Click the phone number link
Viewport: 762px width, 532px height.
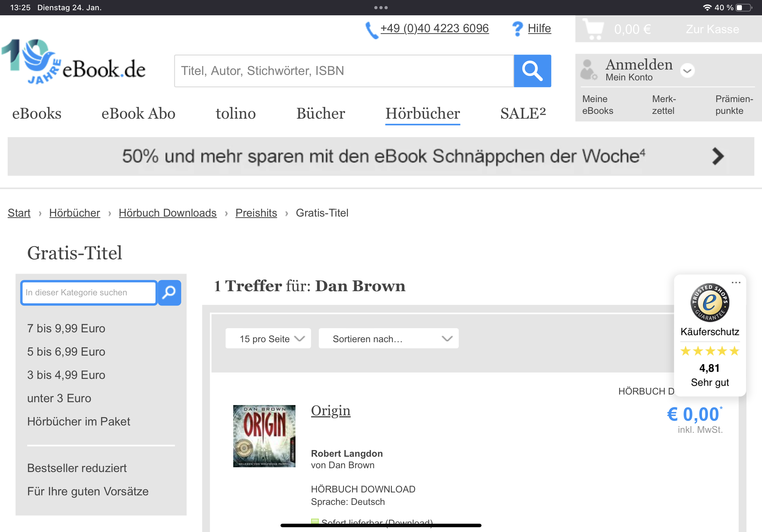click(434, 28)
